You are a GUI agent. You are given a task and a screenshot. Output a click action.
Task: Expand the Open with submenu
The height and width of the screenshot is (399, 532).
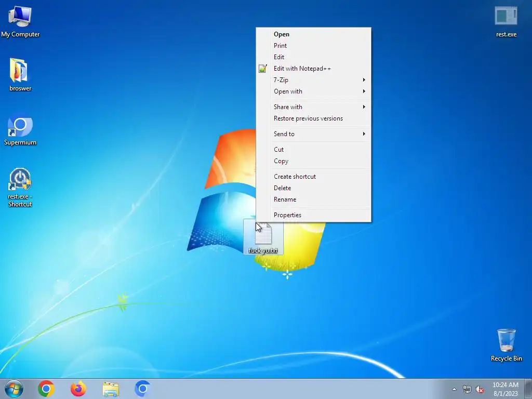[x=313, y=91]
